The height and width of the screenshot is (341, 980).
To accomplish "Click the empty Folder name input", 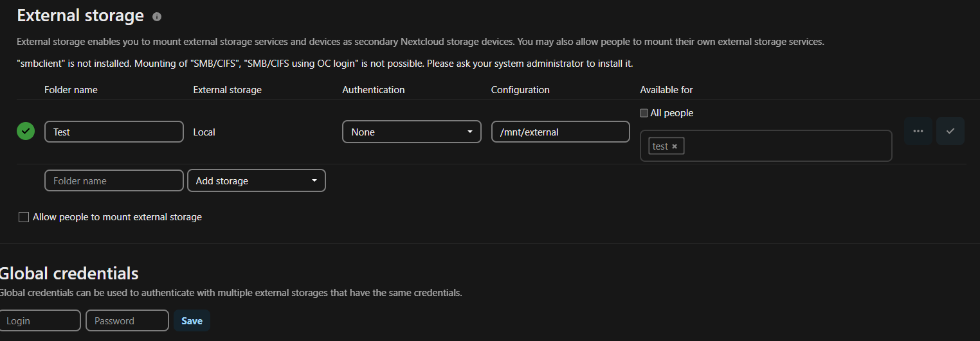I will [114, 180].
